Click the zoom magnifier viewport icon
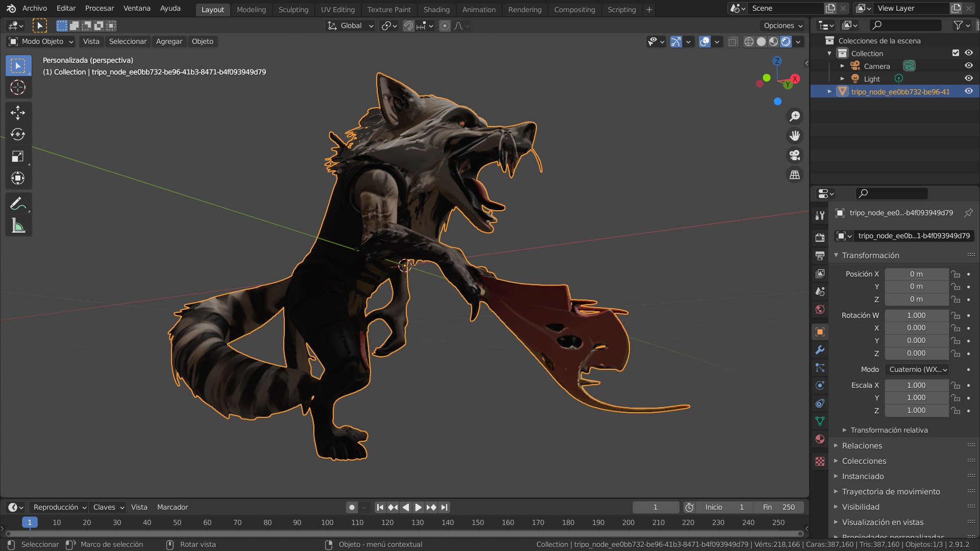Viewport: 980px width, 551px height. 795,116
